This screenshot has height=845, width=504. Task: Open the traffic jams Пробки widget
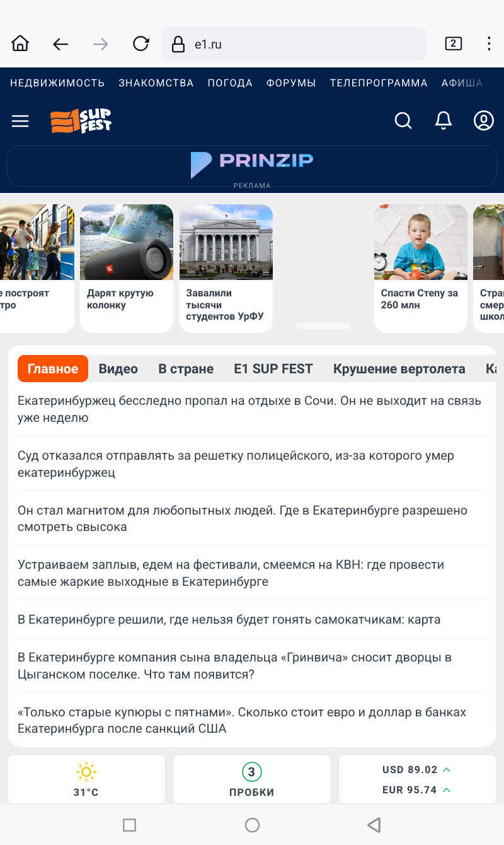pos(252,780)
